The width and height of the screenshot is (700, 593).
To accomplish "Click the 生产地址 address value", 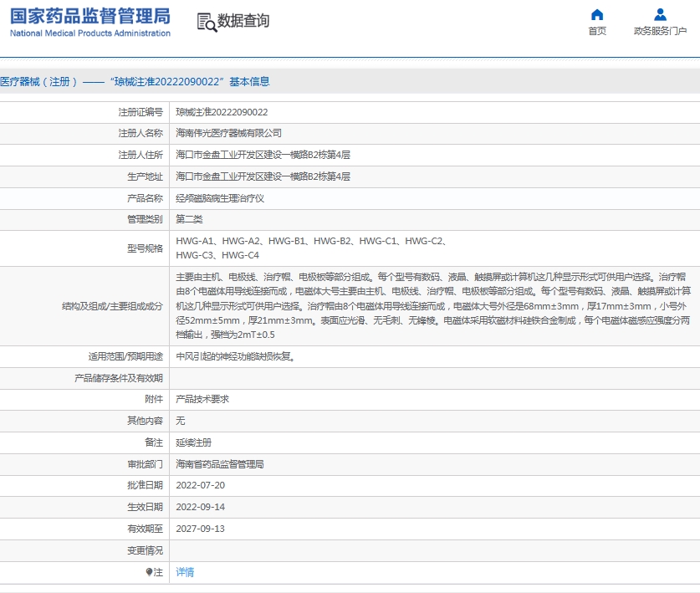I will (263, 176).
